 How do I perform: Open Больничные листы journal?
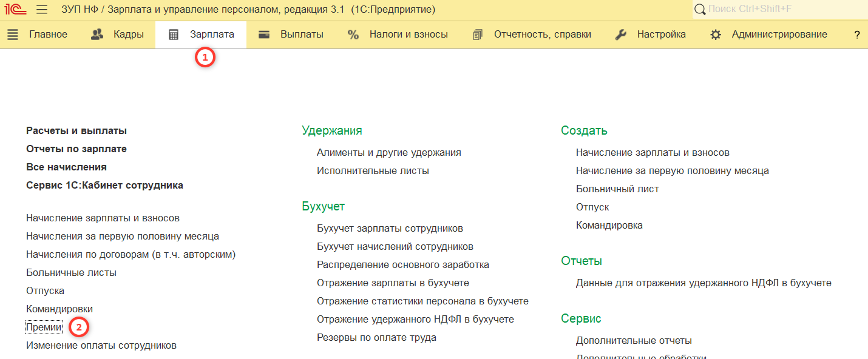coord(71,273)
